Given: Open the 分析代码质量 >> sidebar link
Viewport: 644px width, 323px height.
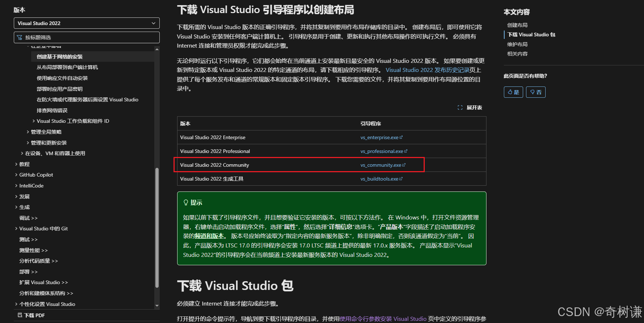Looking at the screenshot, I should [38, 261].
